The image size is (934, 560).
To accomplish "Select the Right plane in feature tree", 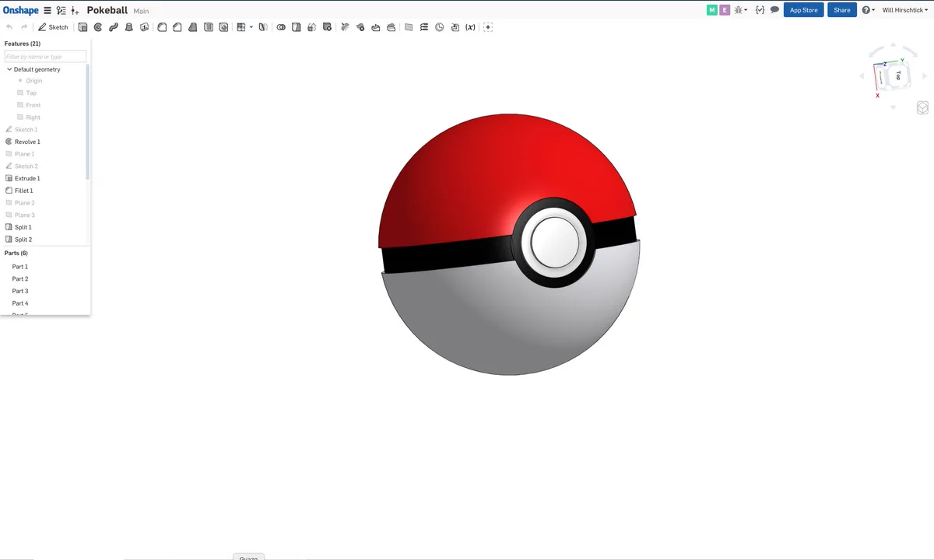I will point(33,117).
